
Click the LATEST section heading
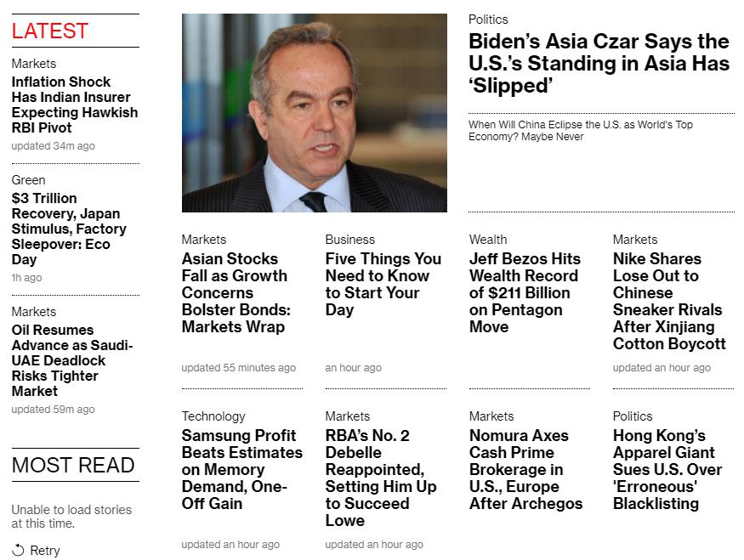coord(49,31)
